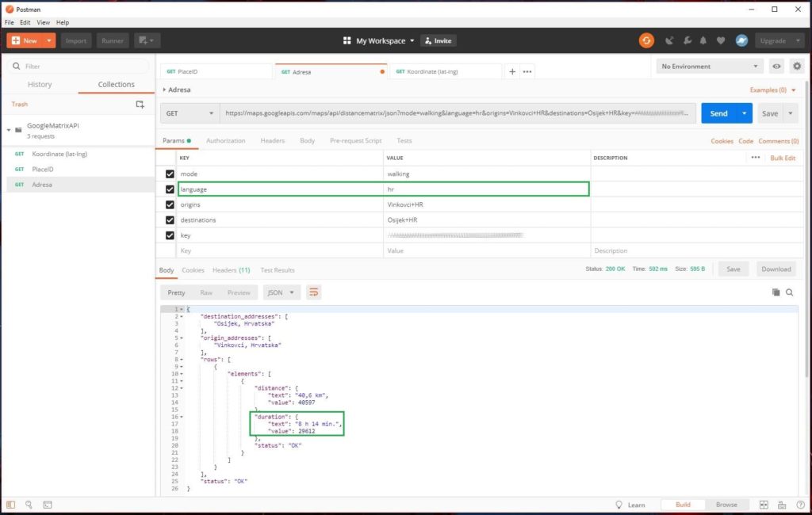This screenshot has width=812, height=515.
Task: Search the response body with magnifier icon
Action: (790, 292)
